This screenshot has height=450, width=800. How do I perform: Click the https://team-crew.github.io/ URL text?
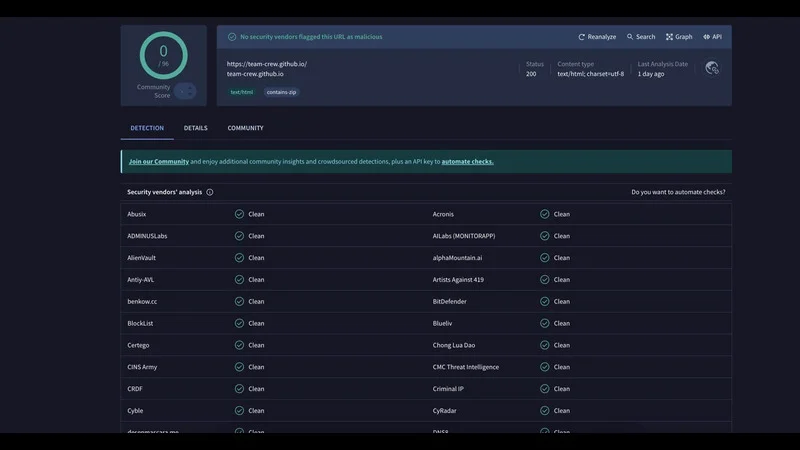pos(267,64)
